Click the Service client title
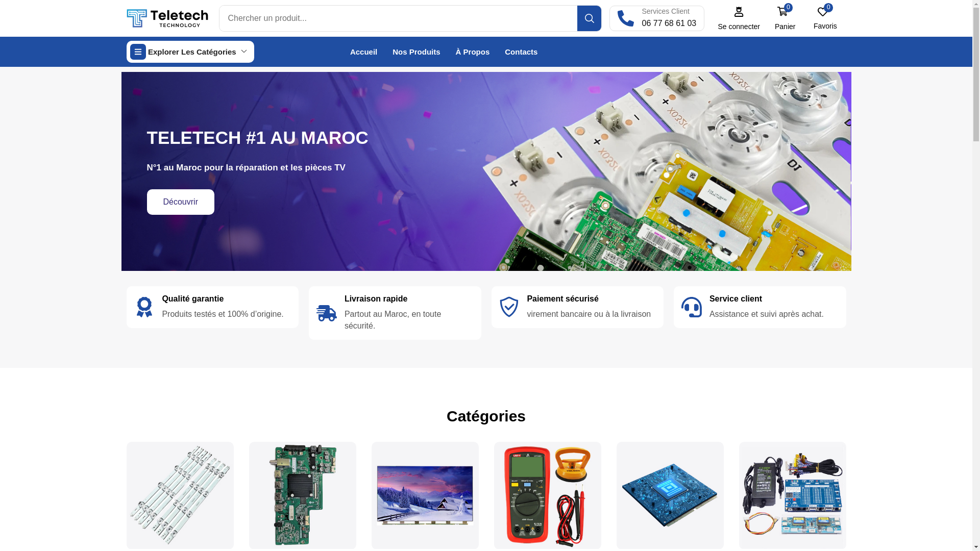The width and height of the screenshot is (980, 551). 736,299
